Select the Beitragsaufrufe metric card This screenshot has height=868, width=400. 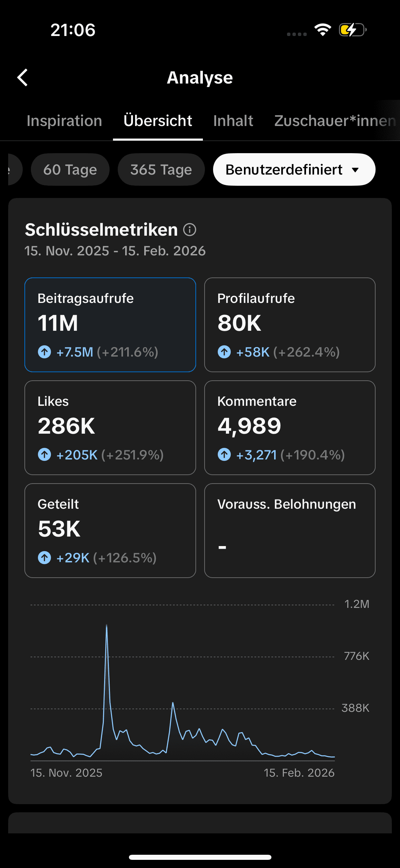(110, 325)
